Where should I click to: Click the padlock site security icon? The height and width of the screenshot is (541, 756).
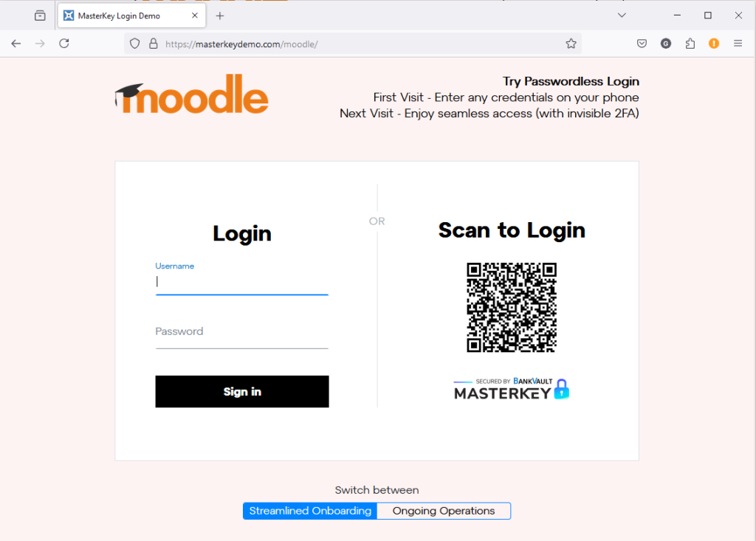point(154,44)
